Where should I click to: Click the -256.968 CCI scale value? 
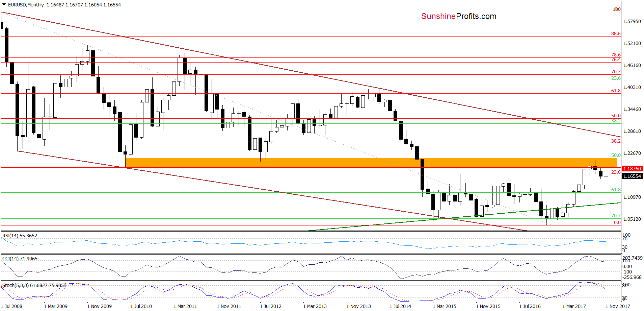tap(632, 277)
